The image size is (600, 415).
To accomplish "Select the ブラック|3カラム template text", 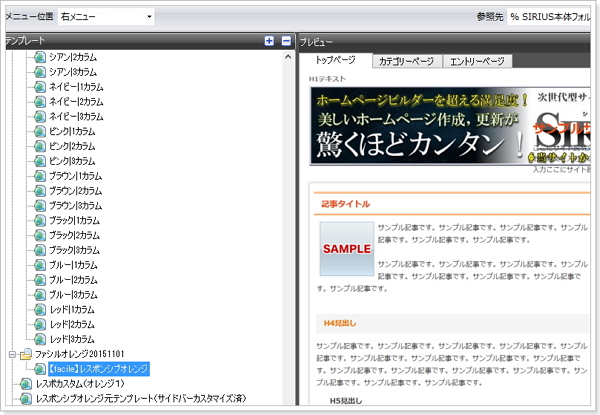I will pos(74,251).
